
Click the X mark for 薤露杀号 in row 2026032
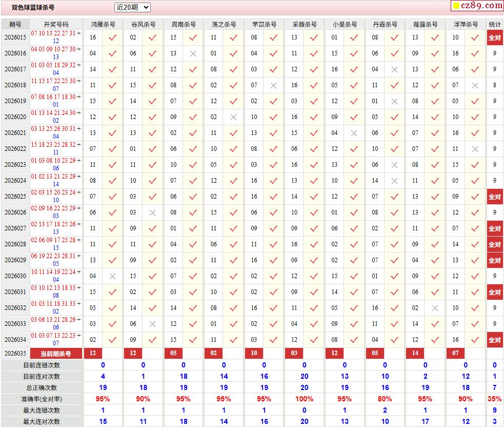pyautogui.click(x=435, y=308)
